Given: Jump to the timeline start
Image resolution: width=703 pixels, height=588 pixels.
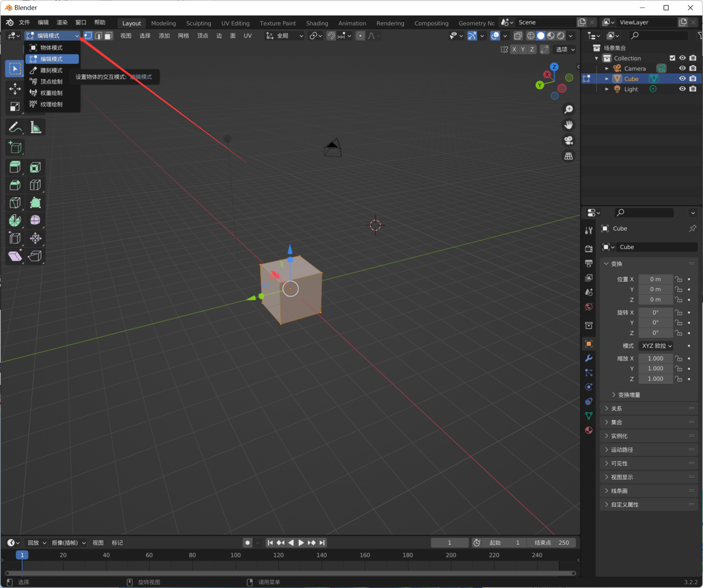Looking at the screenshot, I should (x=270, y=543).
